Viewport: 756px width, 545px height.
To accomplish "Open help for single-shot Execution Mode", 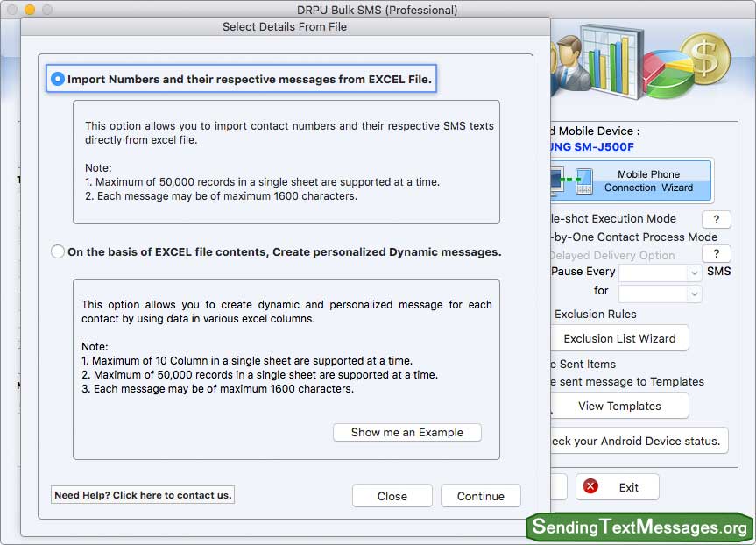I will tap(716, 219).
